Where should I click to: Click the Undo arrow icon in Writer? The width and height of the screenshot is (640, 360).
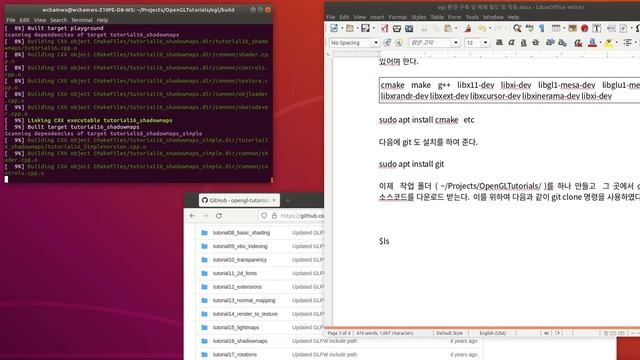pyautogui.click(x=482, y=28)
